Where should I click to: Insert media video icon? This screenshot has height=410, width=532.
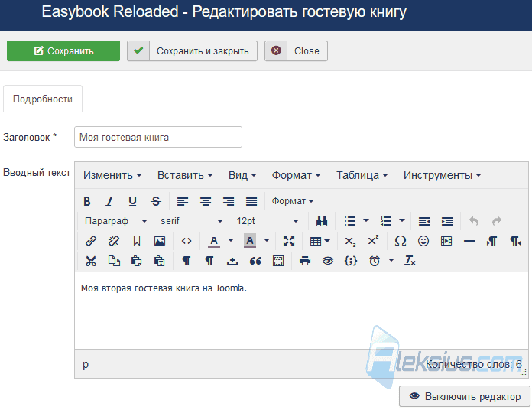click(446, 241)
